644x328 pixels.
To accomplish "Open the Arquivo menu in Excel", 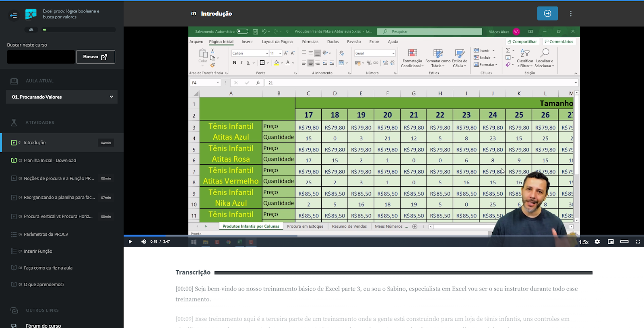I will [196, 41].
